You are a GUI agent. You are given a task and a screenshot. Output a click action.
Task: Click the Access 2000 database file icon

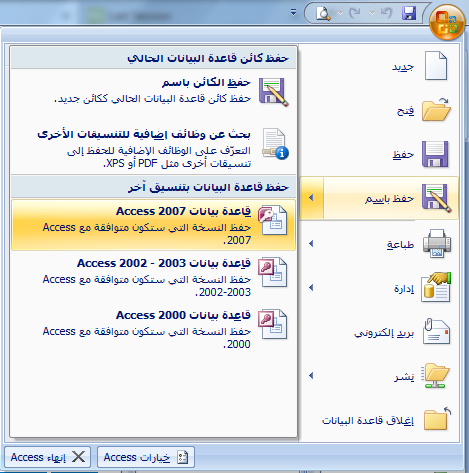[272, 324]
